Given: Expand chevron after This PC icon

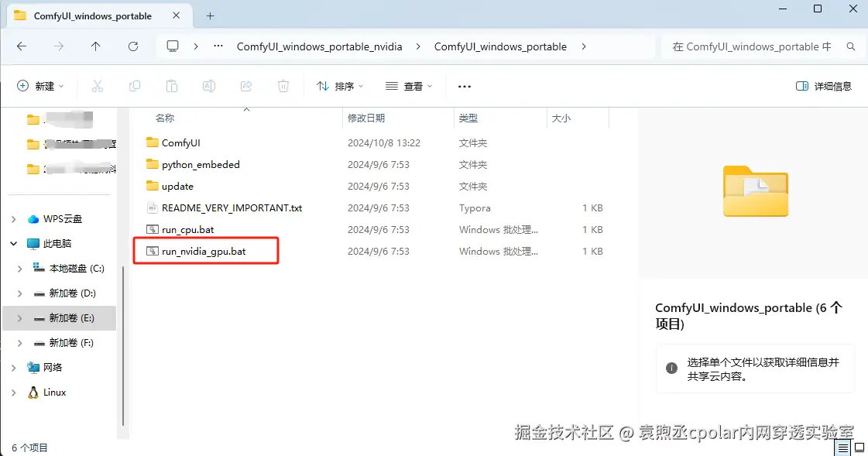Looking at the screenshot, I should 196,46.
